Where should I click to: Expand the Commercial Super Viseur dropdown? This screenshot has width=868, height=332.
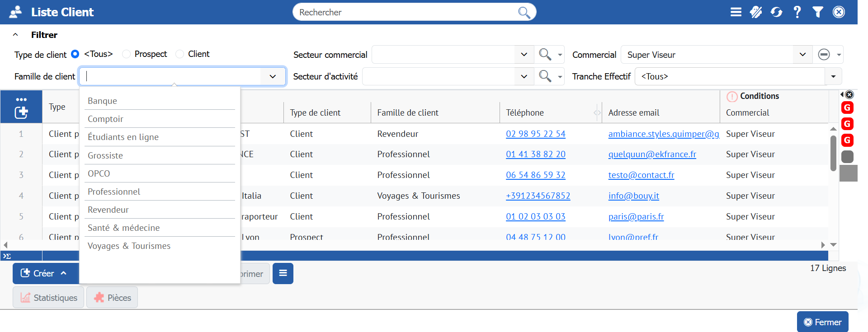click(x=802, y=55)
